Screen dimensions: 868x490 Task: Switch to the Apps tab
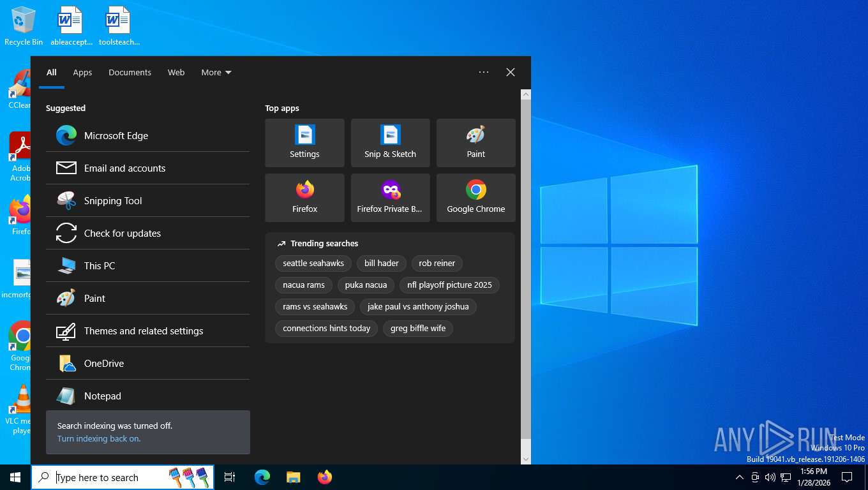82,72
